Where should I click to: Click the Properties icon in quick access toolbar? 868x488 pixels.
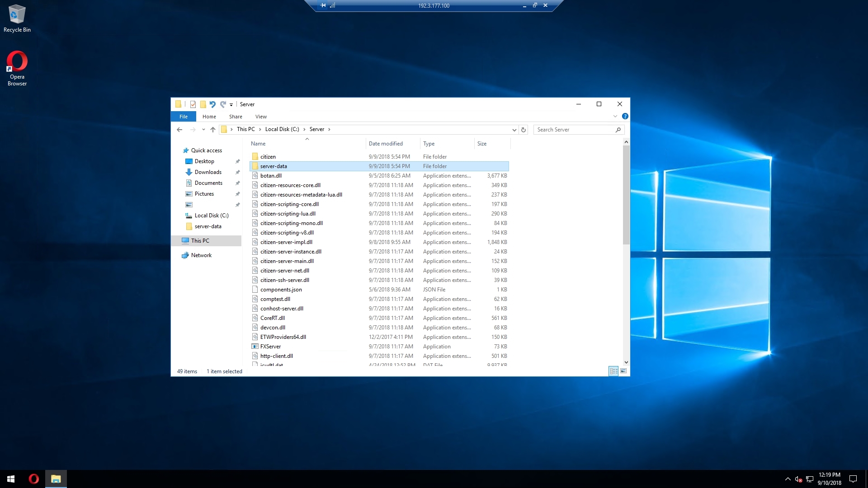[x=193, y=104]
